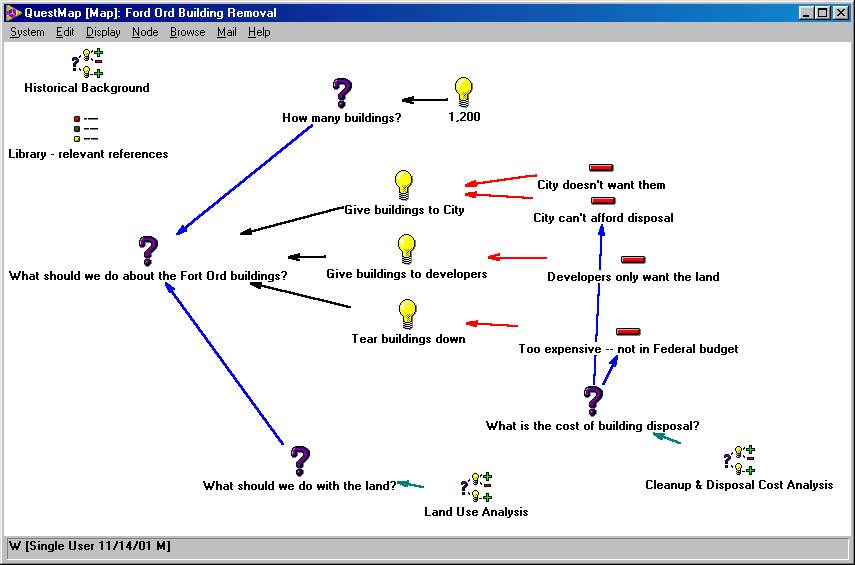Open the Library relevant references list icon

tap(86, 129)
